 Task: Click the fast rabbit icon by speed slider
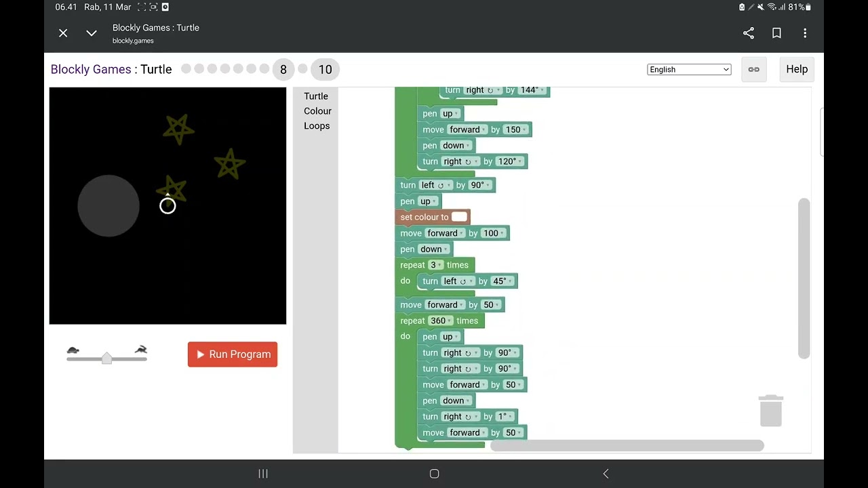(x=140, y=350)
